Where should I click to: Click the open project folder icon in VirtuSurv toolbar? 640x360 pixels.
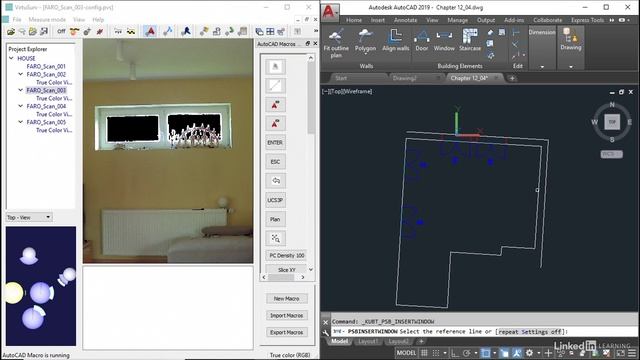point(11,31)
